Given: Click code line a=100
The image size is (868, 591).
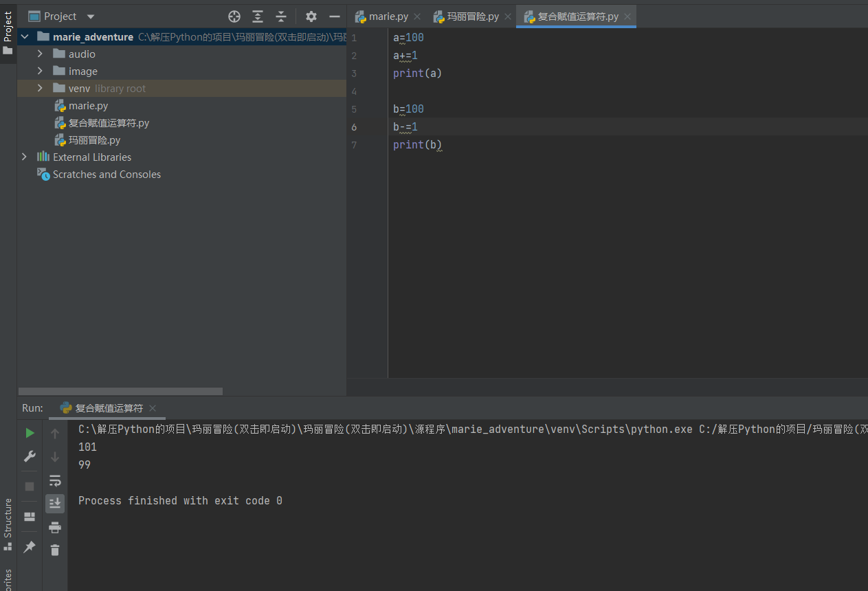Looking at the screenshot, I should tap(408, 38).
